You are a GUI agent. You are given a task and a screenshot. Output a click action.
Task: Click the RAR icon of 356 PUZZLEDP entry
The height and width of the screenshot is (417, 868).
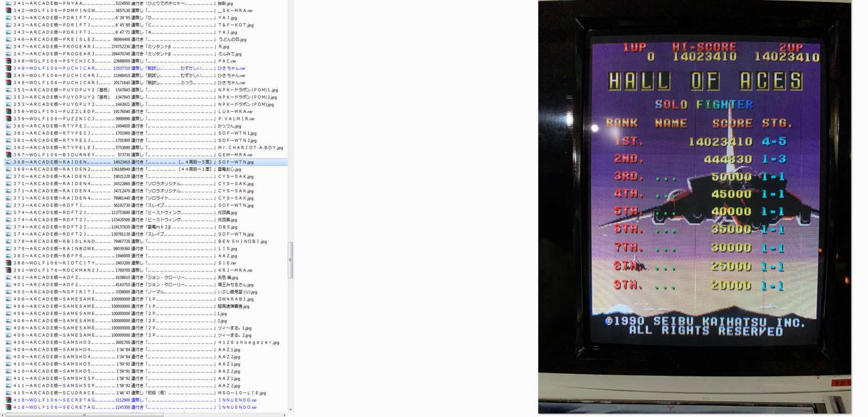[8, 111]
